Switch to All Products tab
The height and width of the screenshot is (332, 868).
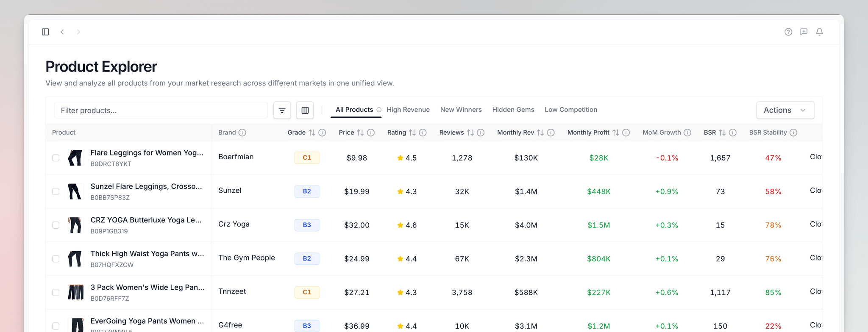coord(354,110)
